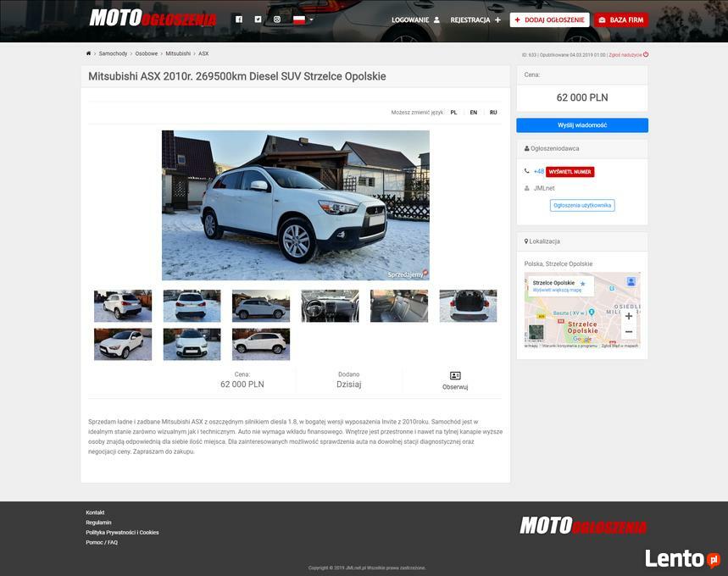
Task: Open open-trunk thumbnail
Action: pos(468,306)
